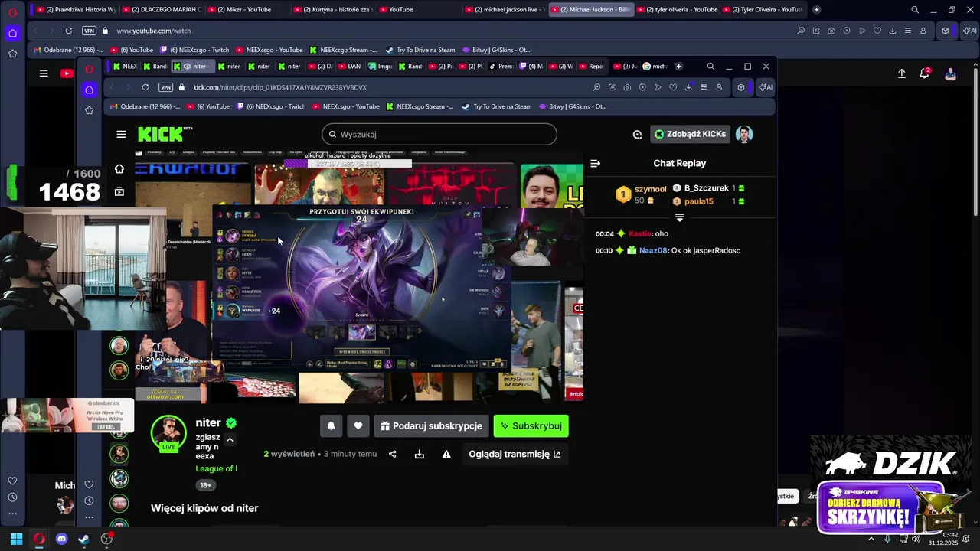Open YouTube notifications bell in back window
The height and width of the screenshot is (551, 980).
pos(925,73)
